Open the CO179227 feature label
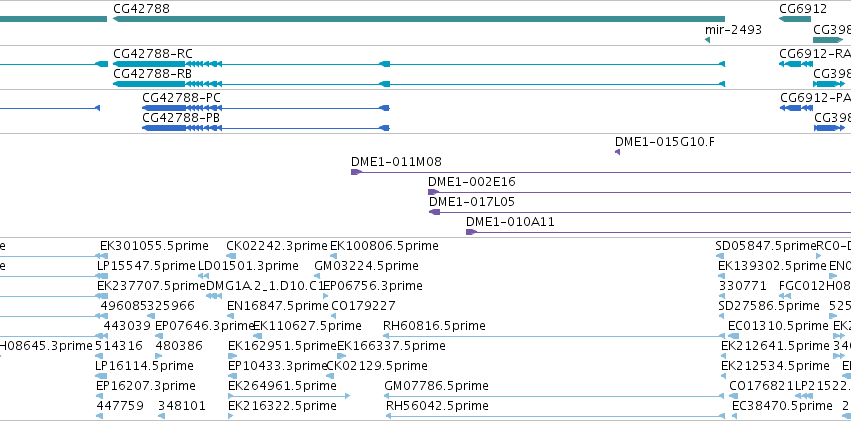This screenshot has width=851, height=421. [x=363, y=305]
